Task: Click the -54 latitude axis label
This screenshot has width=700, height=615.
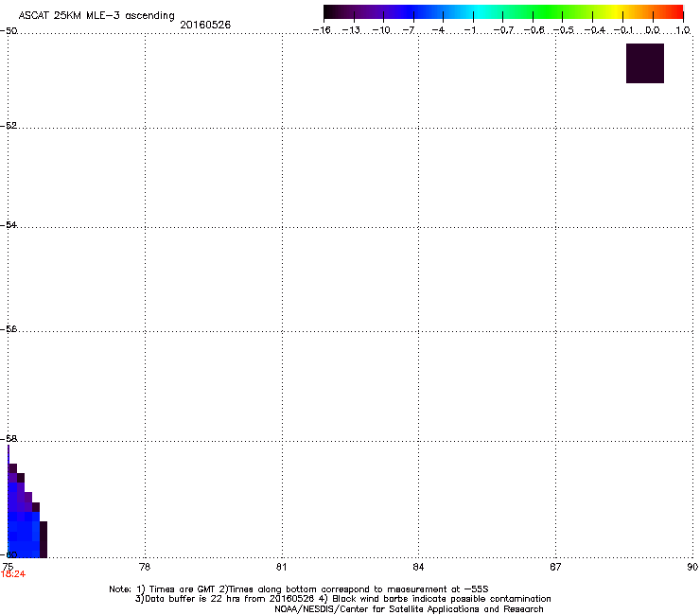Action: (9, 224)
